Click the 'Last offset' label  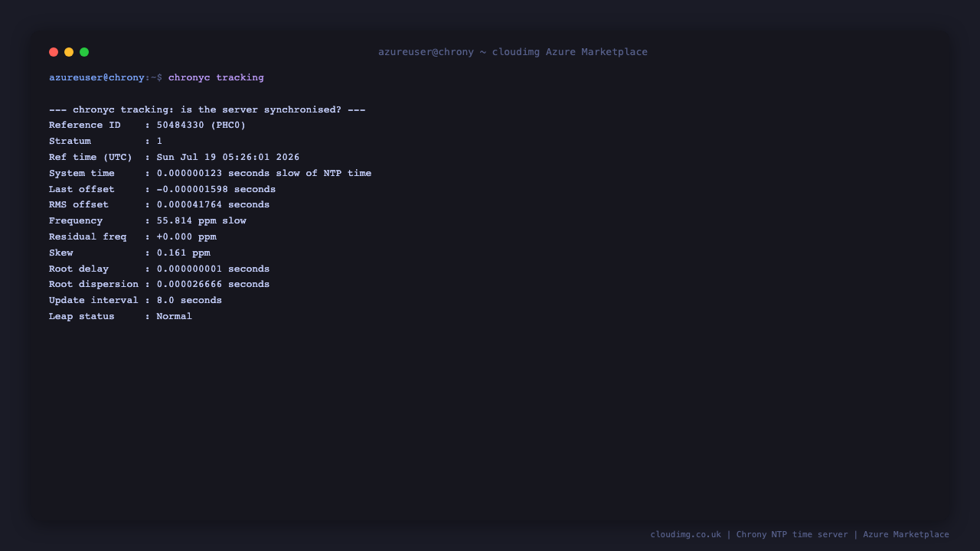tap(82, 189)
